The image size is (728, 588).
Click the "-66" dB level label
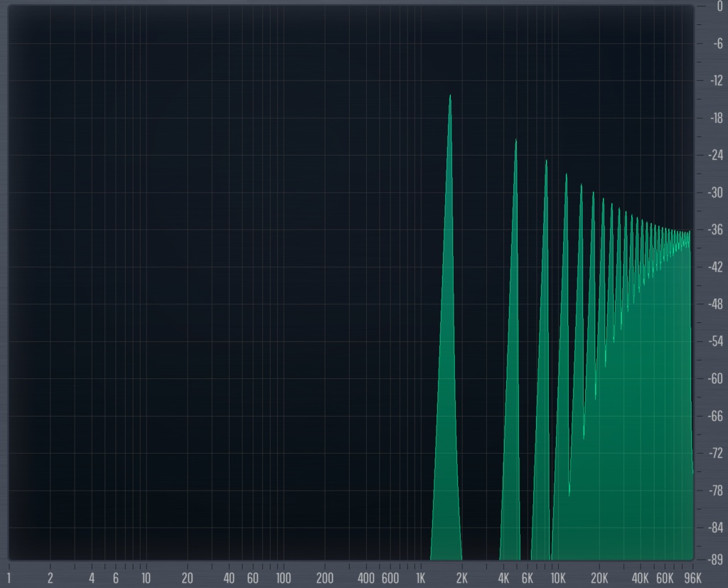pos(716,416)
